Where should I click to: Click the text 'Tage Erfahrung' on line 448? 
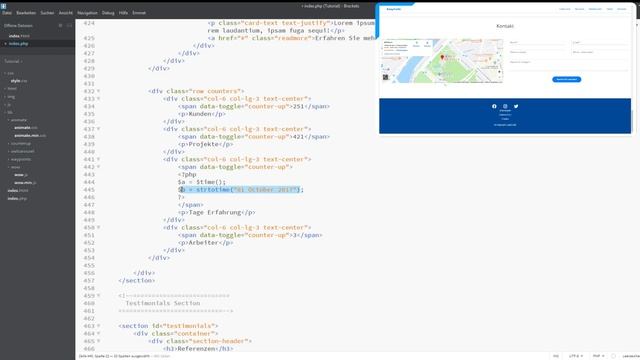coord(215,213)
